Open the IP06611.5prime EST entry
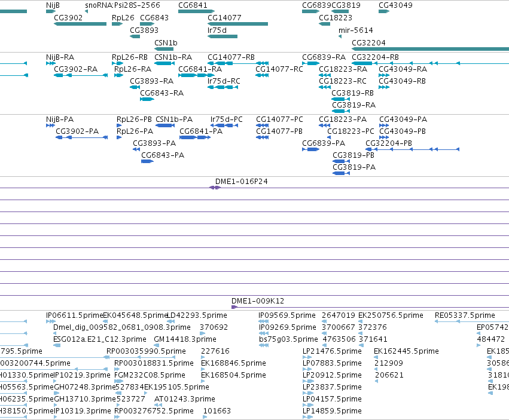This screenshot has width=509, height=420. pyautogui.click(x=51, y=321)
